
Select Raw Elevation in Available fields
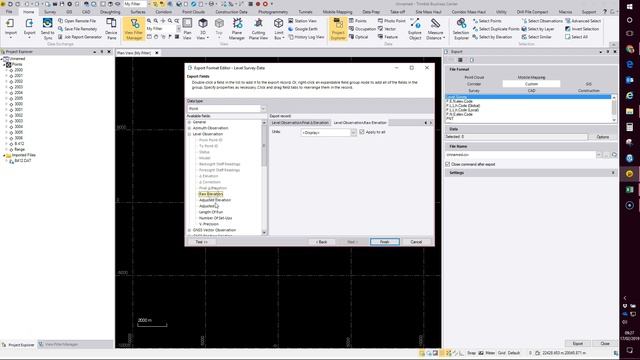point(211,194)
